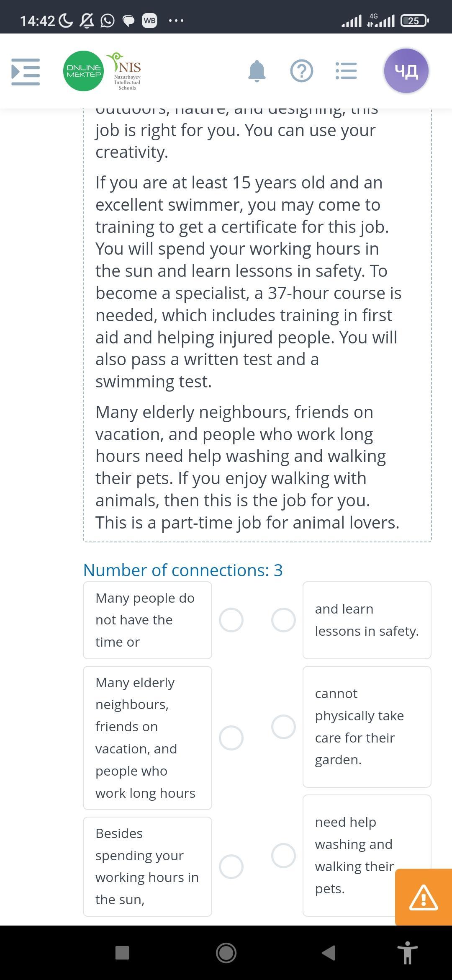The height and width of the screenshot is (980, 452).
Task: Tap the 'Many people do not have the time or' card
Action: coord(147,620)
